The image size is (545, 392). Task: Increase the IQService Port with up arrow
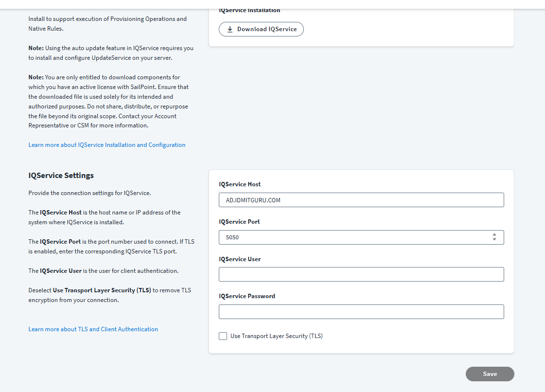coord(494,235)
